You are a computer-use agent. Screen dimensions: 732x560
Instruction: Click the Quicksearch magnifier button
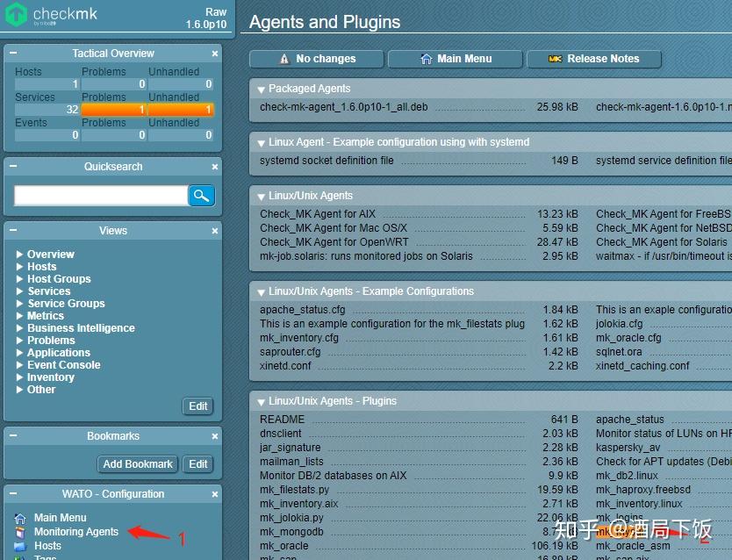tap(201, 196)
